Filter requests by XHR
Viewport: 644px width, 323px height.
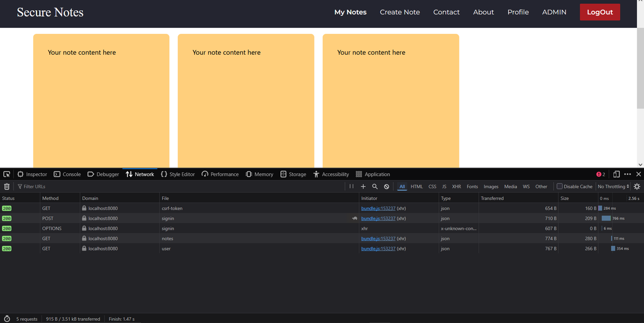click(x=457, y=187)
